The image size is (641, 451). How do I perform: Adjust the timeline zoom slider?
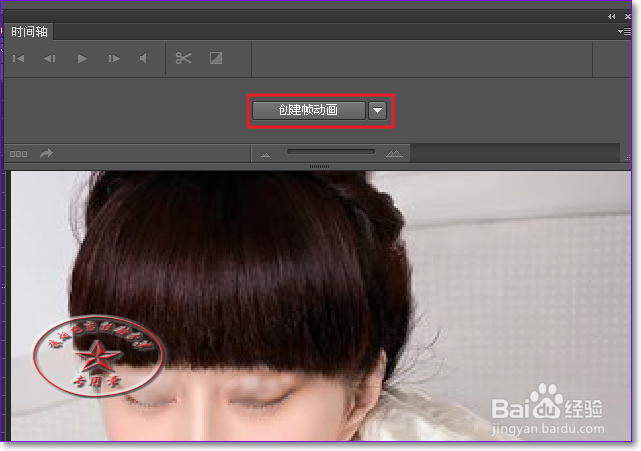coord(331,152)
